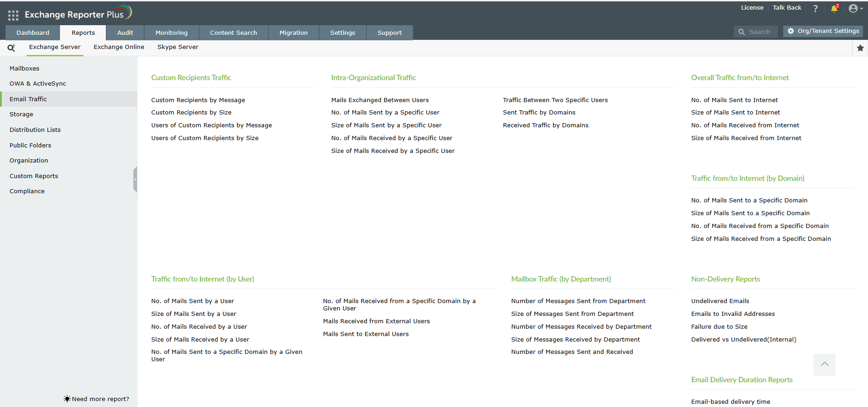The image size is (868, 407).
Task: Click into the top Search field
Action: click(x=756, y=32)
